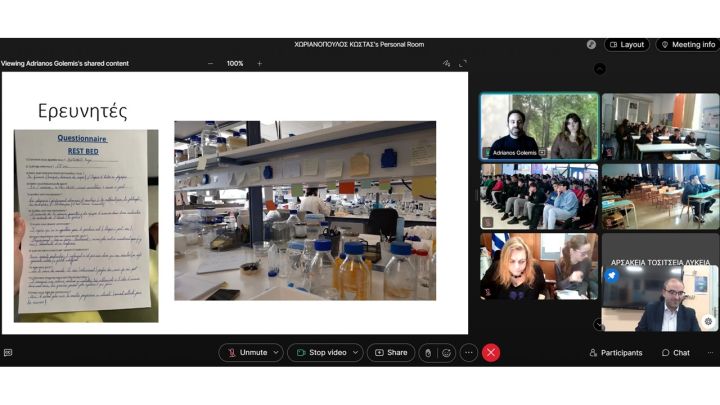Screen dimensions: 720x405
Task: Expand audio options arrow beside Unmute
Action: pyautogui.click(x=275, y=352)
